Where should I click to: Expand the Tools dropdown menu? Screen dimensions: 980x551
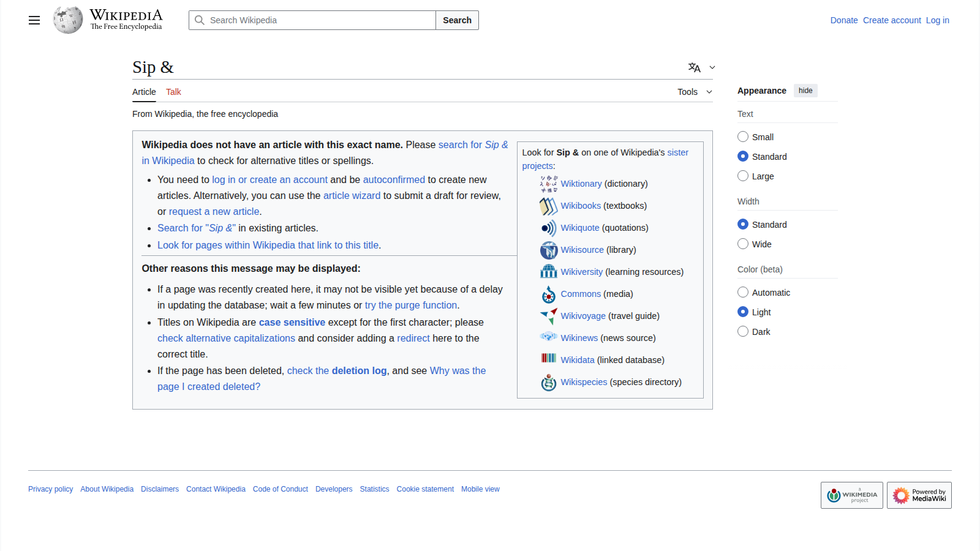695,92
